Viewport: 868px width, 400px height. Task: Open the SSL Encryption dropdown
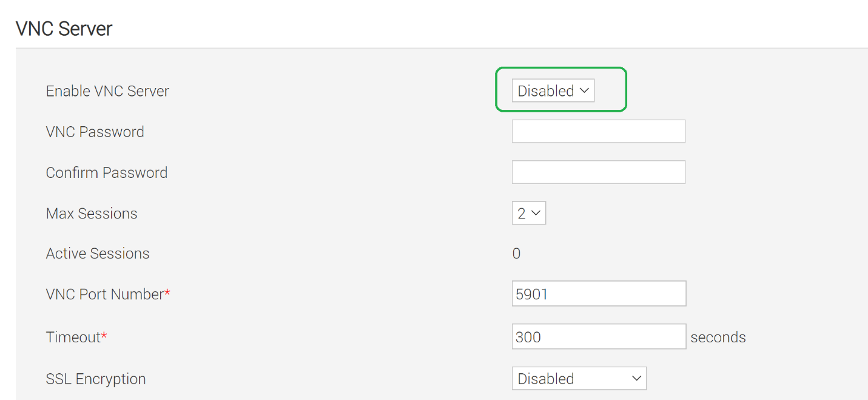pyautogui.click(x=579, y=379)
